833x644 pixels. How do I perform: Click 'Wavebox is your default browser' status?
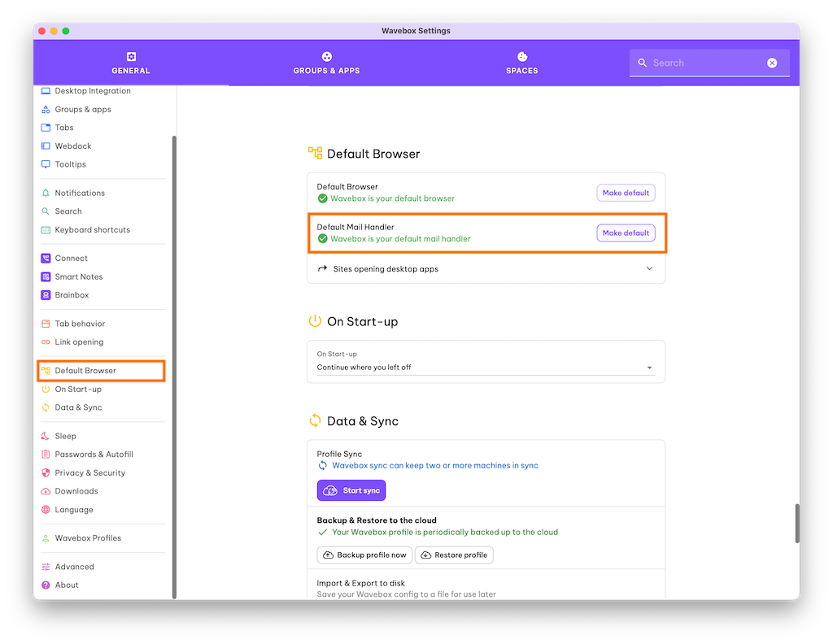(x=393, y=198)
